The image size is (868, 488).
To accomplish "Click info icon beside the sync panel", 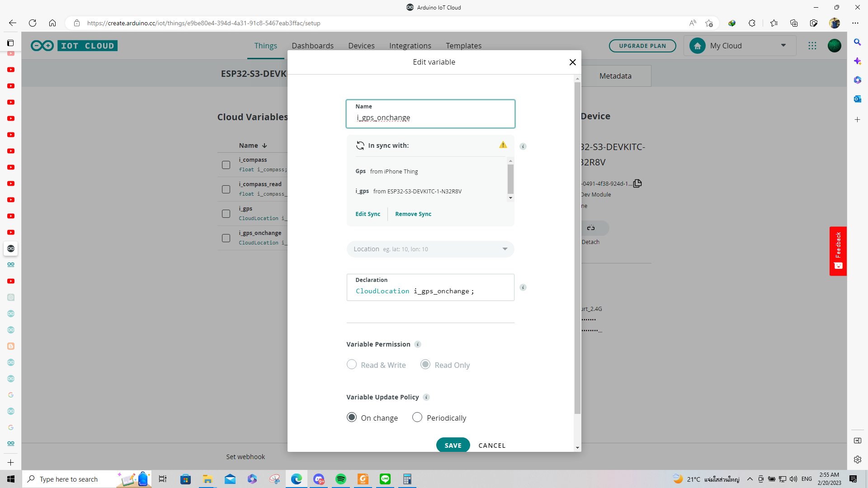I will (x=523, y=146).
